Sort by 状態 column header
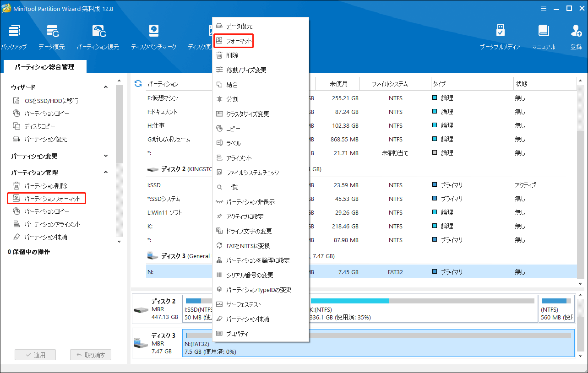This screenshot has width=588, height=373. click(x=544, y=84)
